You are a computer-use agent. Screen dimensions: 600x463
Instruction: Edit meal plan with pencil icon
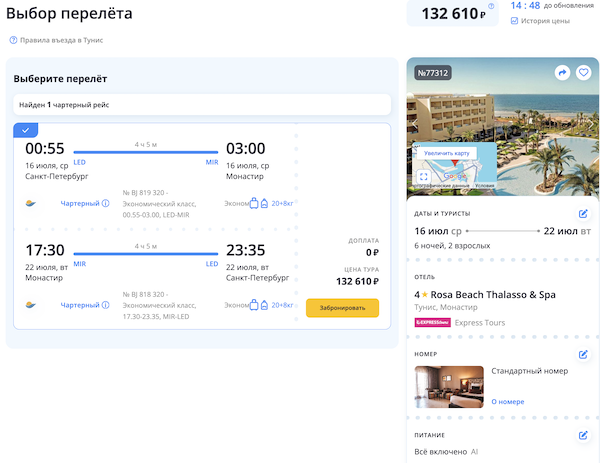[x=583, y=435]
